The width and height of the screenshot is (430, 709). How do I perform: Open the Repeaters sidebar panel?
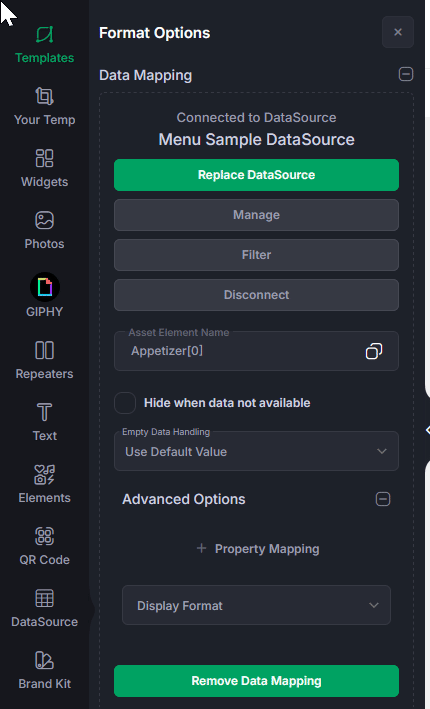click(x=44, y=360)
